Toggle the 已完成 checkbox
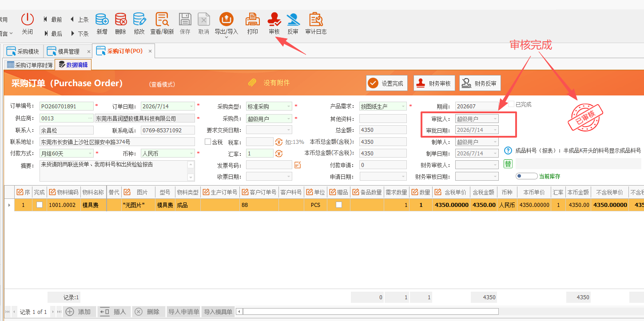The image size is (644, 321). coord(511,104)
